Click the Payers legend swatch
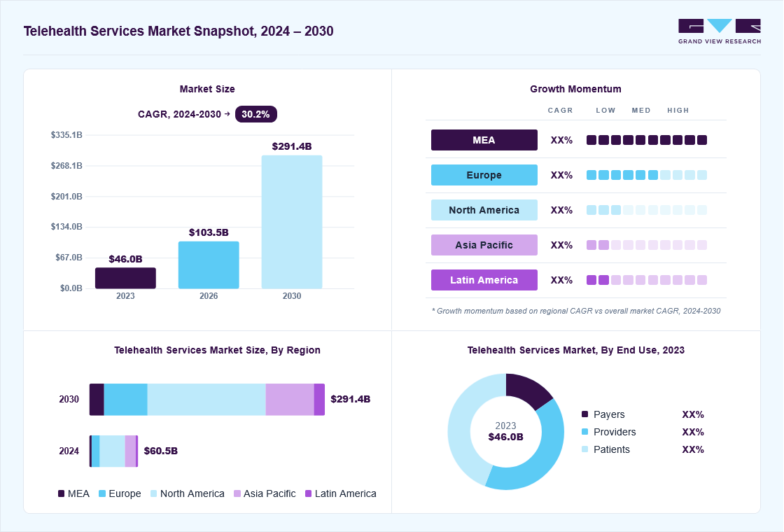This screenshot has height=532, width=784. 585,414
